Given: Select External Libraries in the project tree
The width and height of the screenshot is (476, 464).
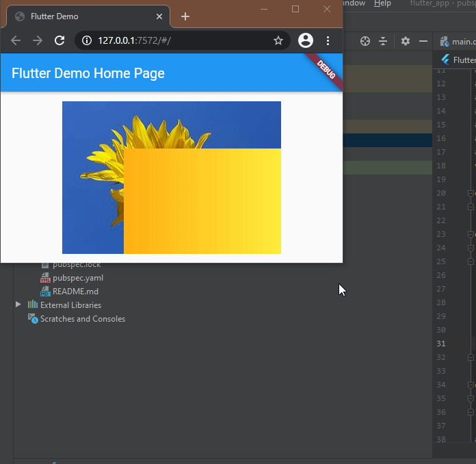Looking at the screenshot, I should pos(70,305).
